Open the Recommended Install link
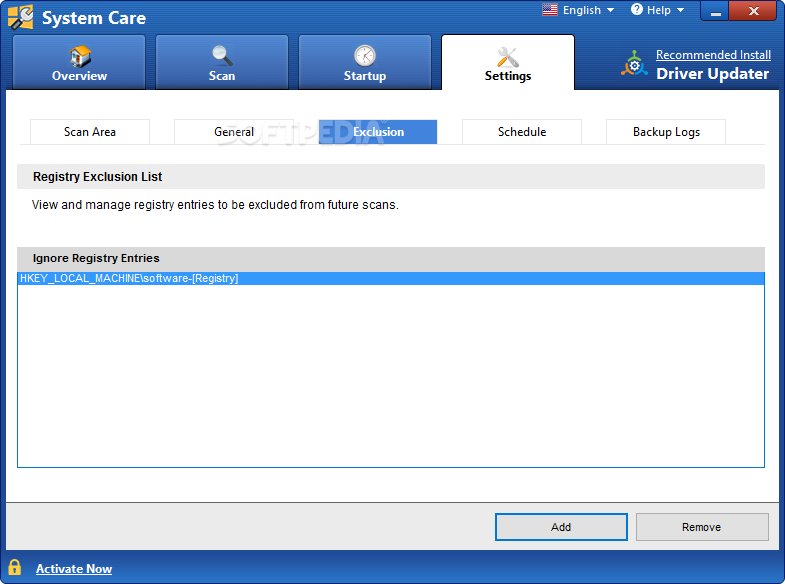This screenshot has width=785, height=584. click(x=713, y=55)
